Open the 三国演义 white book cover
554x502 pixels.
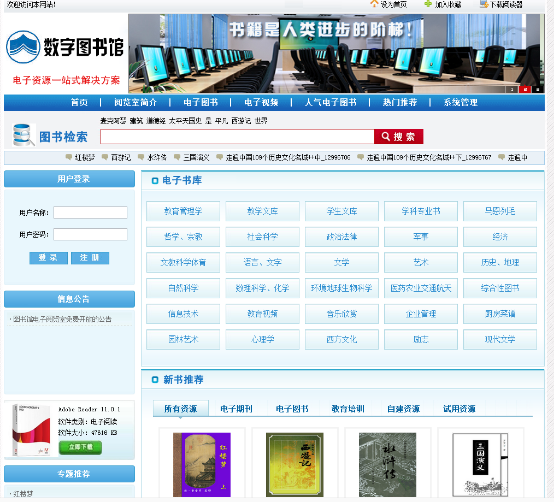click(x=481, y=465)
